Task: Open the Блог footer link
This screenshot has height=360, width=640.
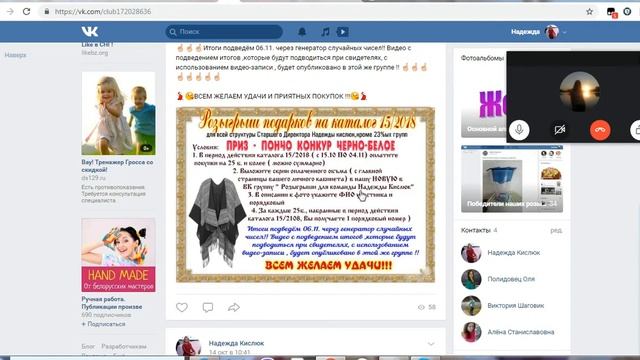Action: pos(88,347)
